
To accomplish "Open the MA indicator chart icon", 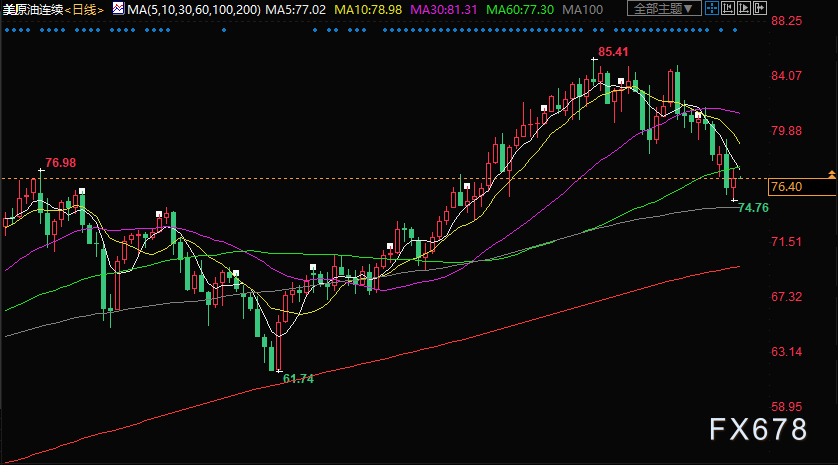I will point(118,8).
